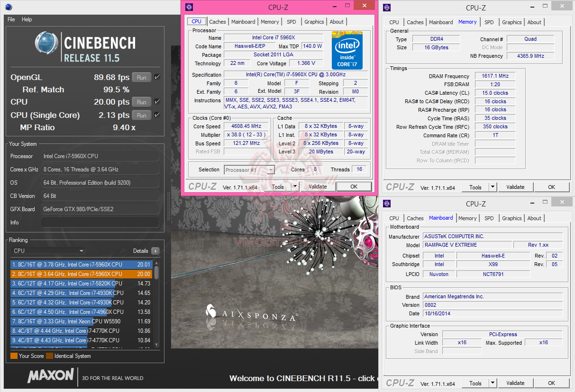Switch to Caches tab in pink CPU-Z window

[218, 22]
